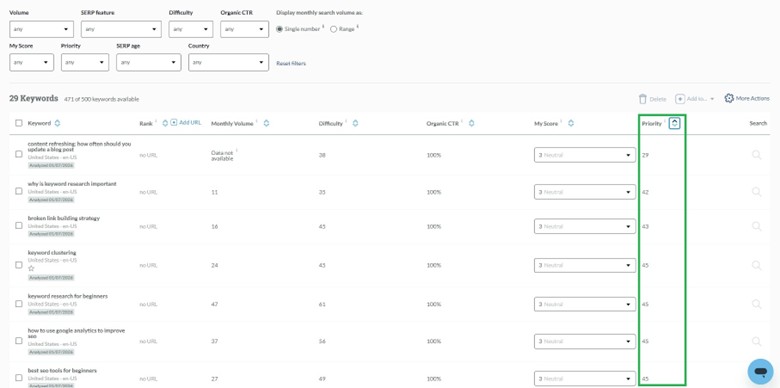Click Difficulty value 61
The height and width of the screenshot is (388, 780).
pyautogui.click(x=322, y=304)
